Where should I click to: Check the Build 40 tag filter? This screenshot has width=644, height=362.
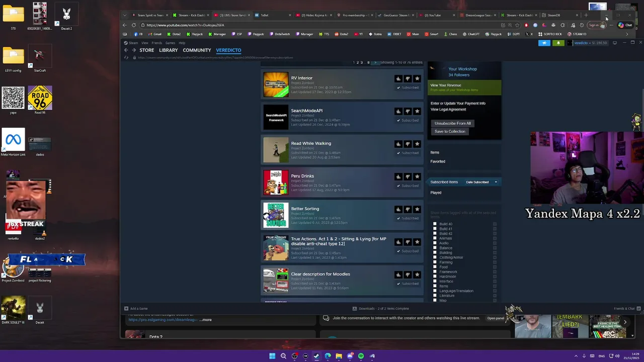click(x=435, y=224)
